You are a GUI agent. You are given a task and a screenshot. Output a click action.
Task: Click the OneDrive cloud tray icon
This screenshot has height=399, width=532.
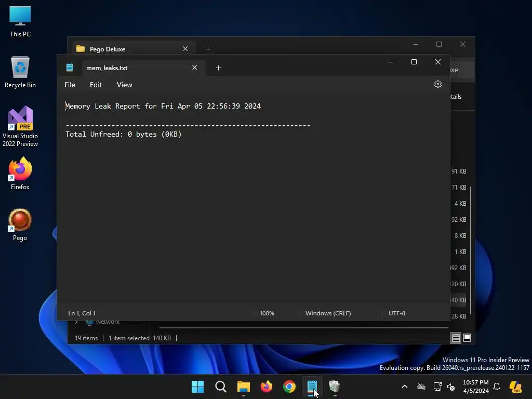click(x=421, y=387)
